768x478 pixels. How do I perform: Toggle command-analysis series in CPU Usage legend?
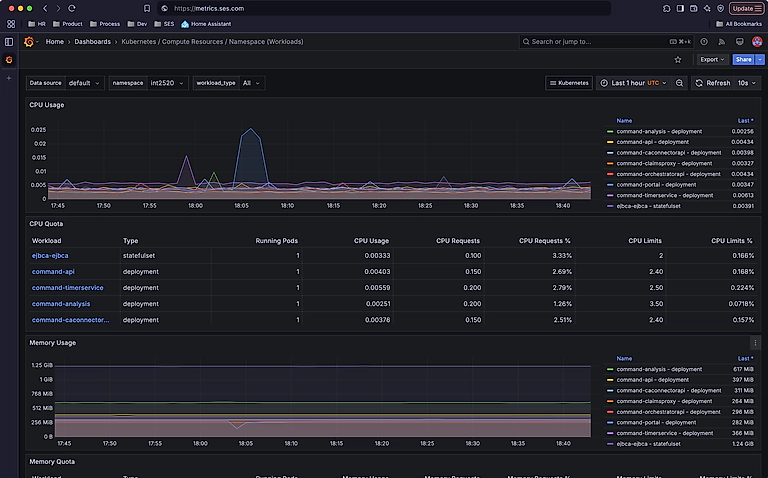click(x=659, y=131)
